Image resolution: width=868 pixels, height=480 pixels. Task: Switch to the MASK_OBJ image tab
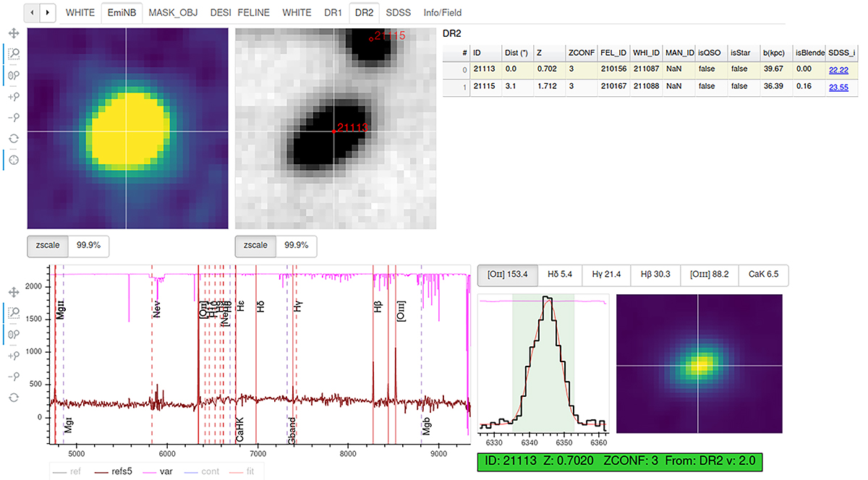coord(173,12)
